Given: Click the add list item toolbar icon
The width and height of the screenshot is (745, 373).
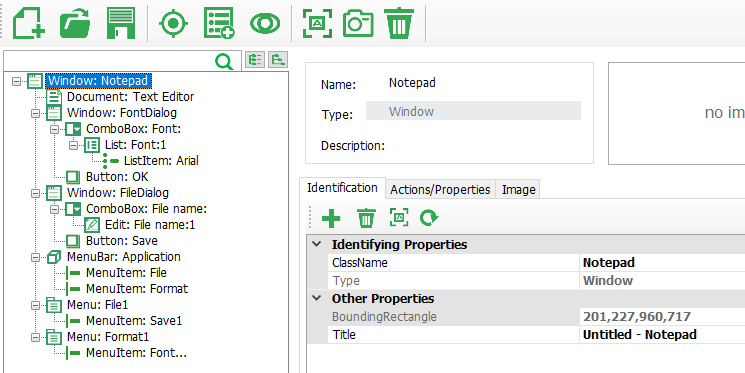Looking at the screenshot, I should (219, 23).
